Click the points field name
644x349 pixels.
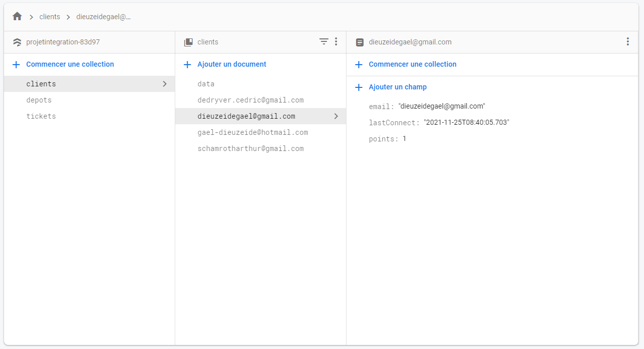(x=383, y=139)
